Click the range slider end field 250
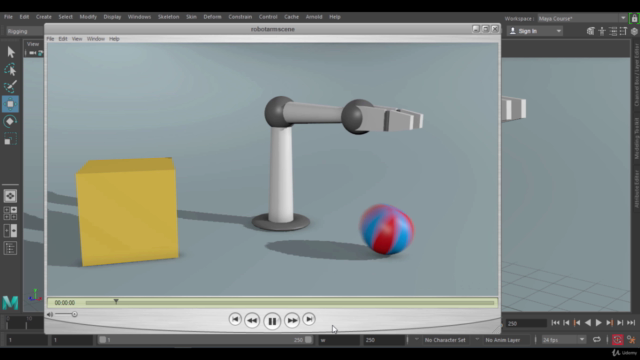This screenshot has height=360, width=640. (384, 340)
